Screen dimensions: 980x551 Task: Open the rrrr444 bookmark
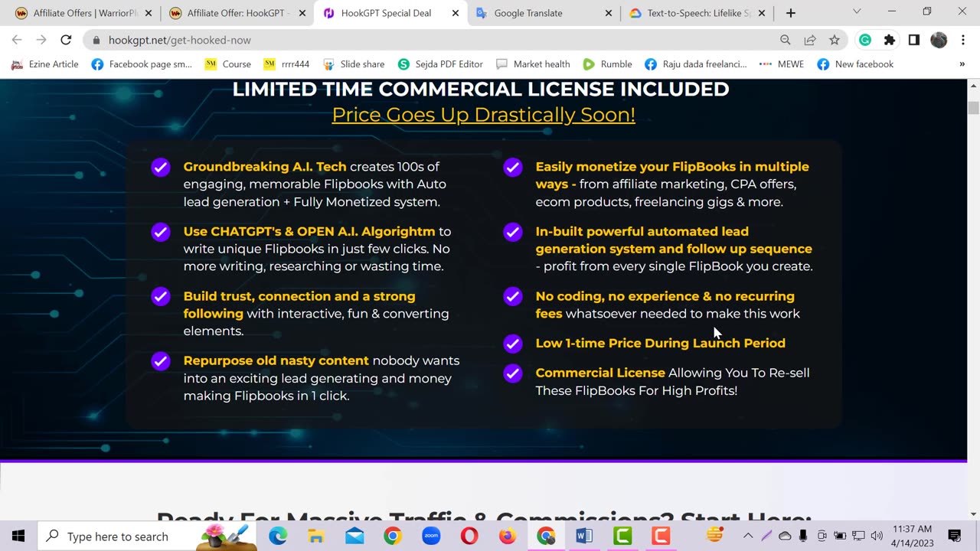tap(286, 64)
